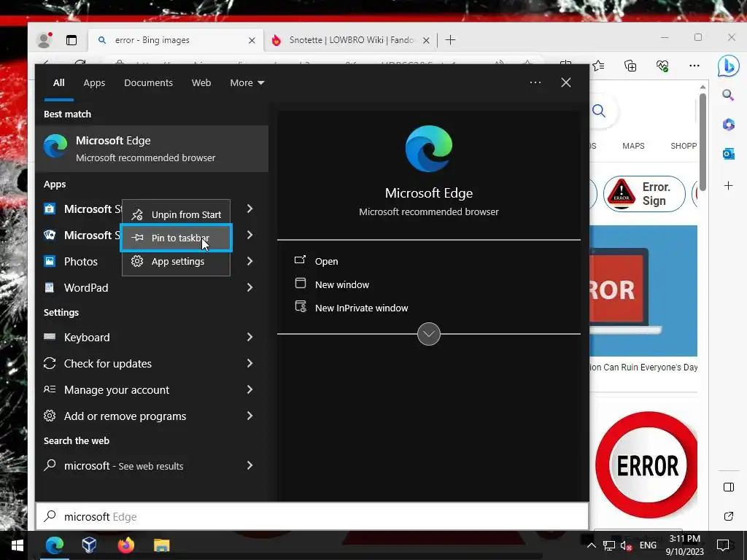Click the Bing chat icon in the Edge sidebar

click(728, 66)
